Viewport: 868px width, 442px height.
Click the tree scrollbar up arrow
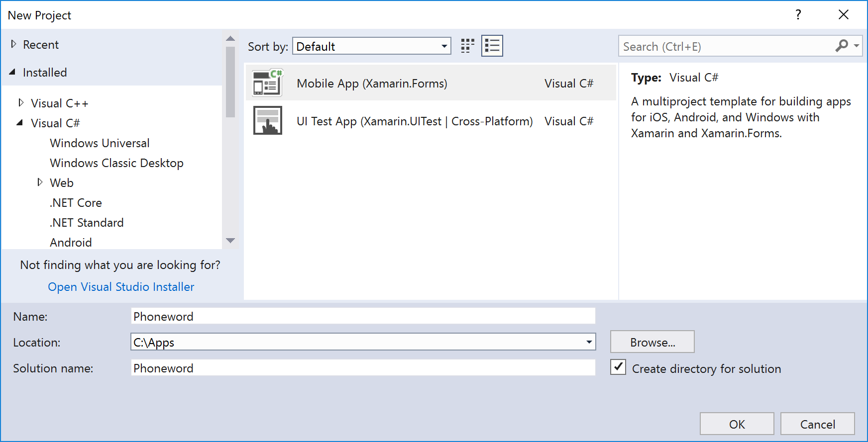click(x=230, y=39)
